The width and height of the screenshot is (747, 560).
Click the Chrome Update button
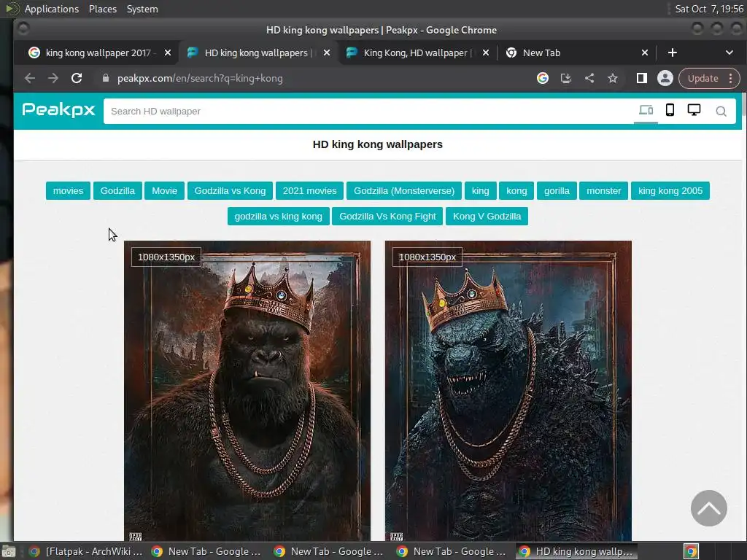point(703,78)
